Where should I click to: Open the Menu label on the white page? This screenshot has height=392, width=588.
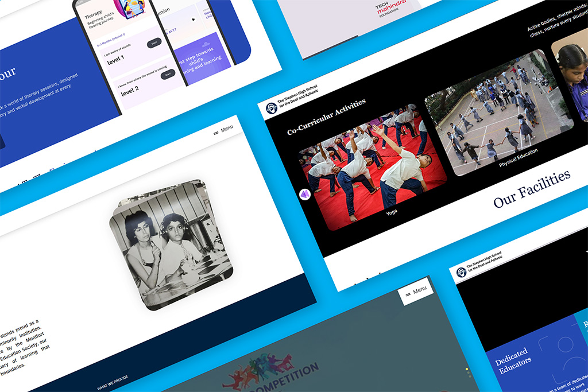point(227,130)
